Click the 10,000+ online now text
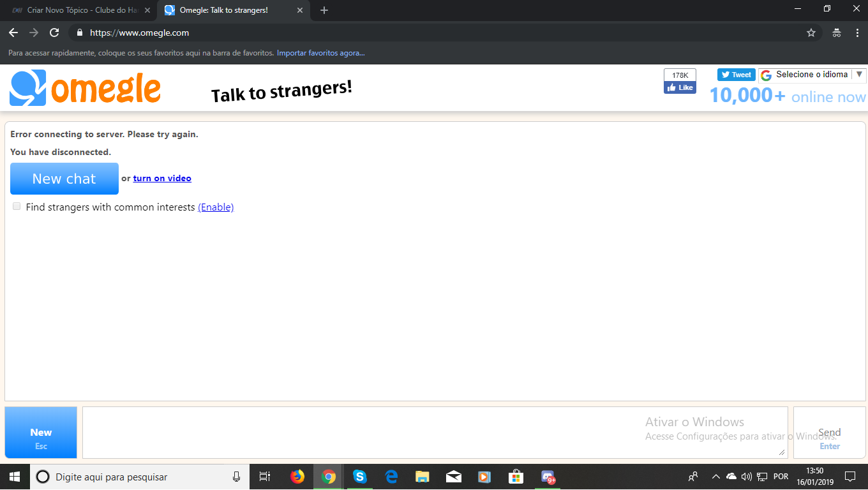The width and height of the screenshot is (868, 490). (788, 96)
